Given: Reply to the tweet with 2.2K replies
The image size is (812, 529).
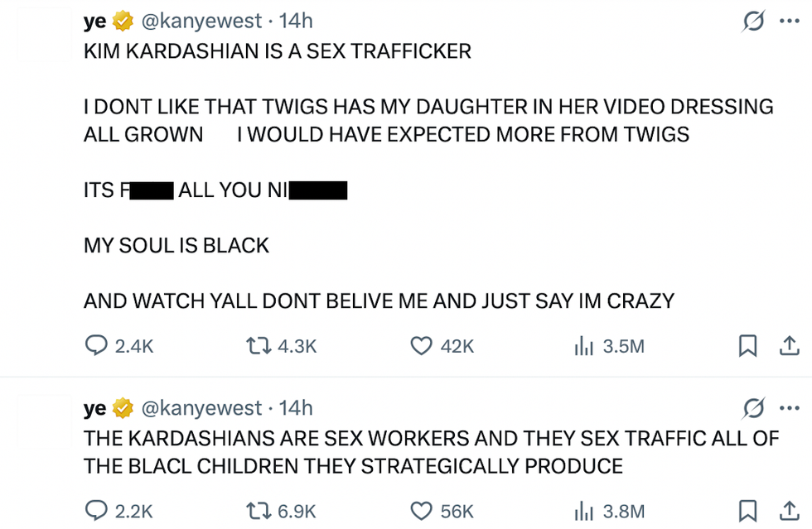Looking at the screenshot, I should click(x=98, y=511).
